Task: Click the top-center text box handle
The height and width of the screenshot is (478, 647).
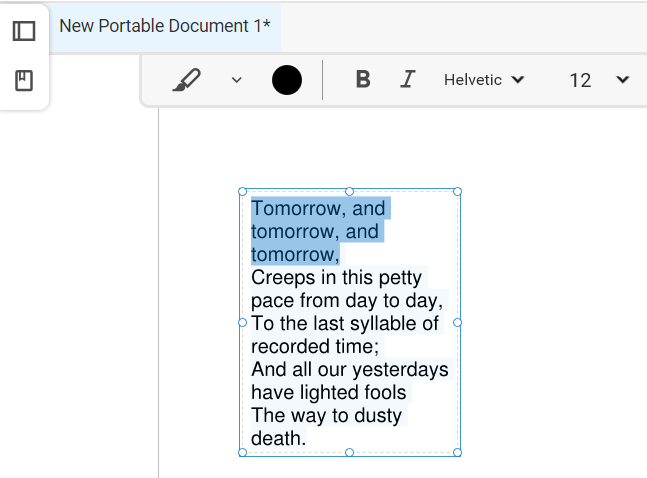Action: [349, 192]
